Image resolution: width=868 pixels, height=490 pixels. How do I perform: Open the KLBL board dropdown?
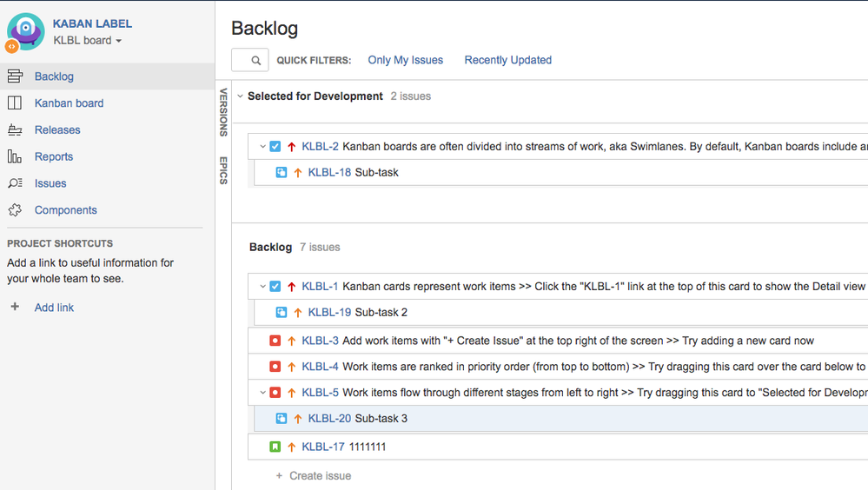88,41
